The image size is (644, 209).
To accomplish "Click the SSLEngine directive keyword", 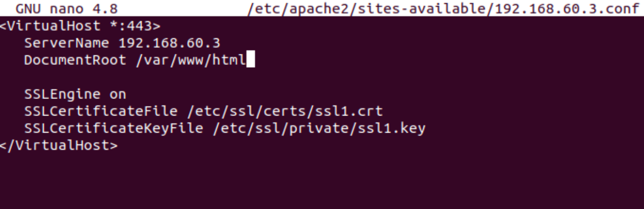I will click(x=63, y=95).
